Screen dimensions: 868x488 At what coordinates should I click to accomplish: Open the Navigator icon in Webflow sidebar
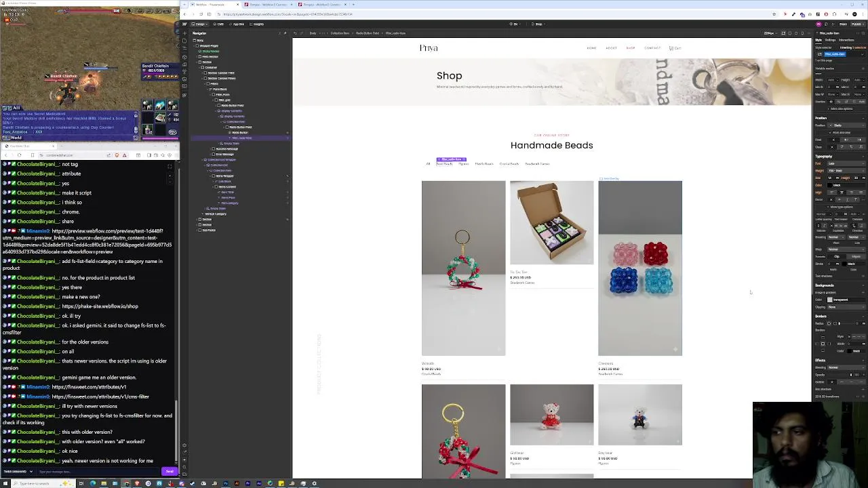tap(184, 48)
